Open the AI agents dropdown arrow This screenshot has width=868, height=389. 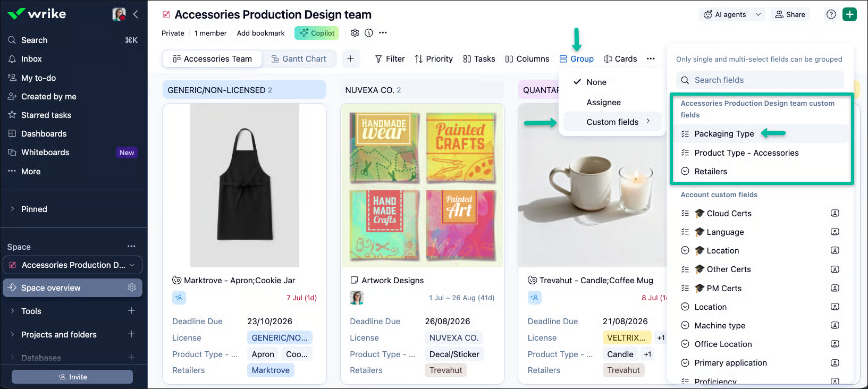tap(759, 14)
